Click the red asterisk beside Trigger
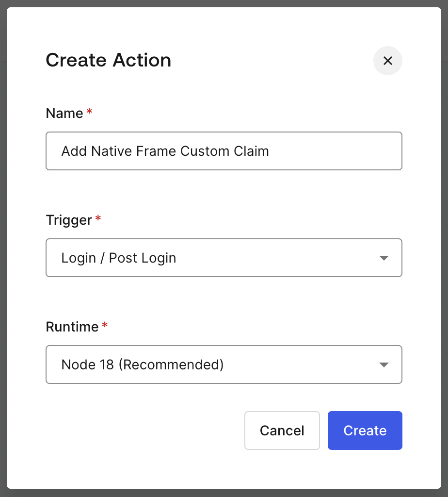Screen dimensions: 448x497 pos(98,218)
